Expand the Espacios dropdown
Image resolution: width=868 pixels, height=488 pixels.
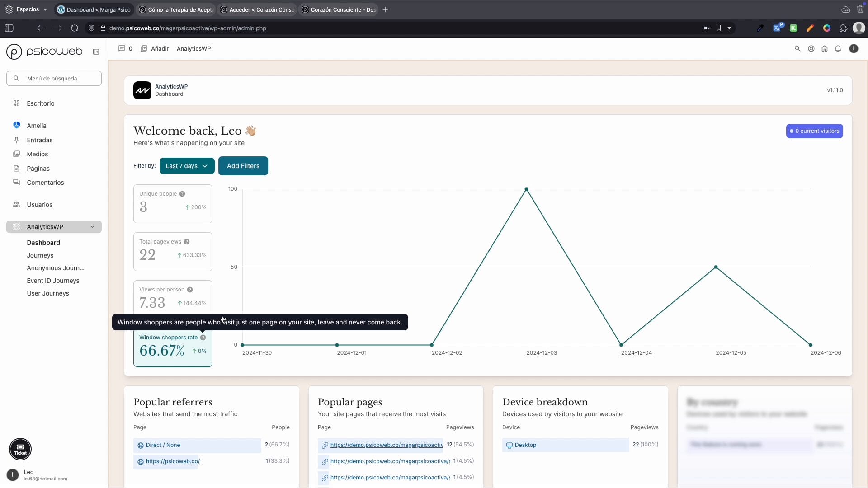point(28,9)
